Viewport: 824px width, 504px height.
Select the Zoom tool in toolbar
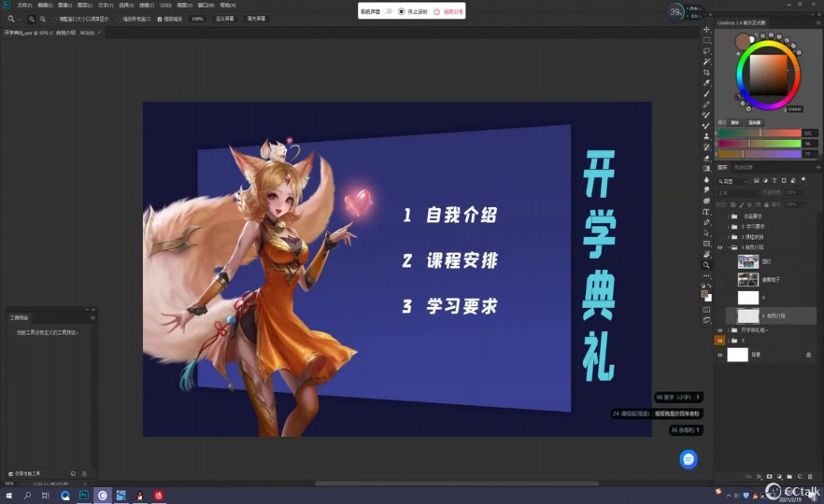click(x=706, y=265)
